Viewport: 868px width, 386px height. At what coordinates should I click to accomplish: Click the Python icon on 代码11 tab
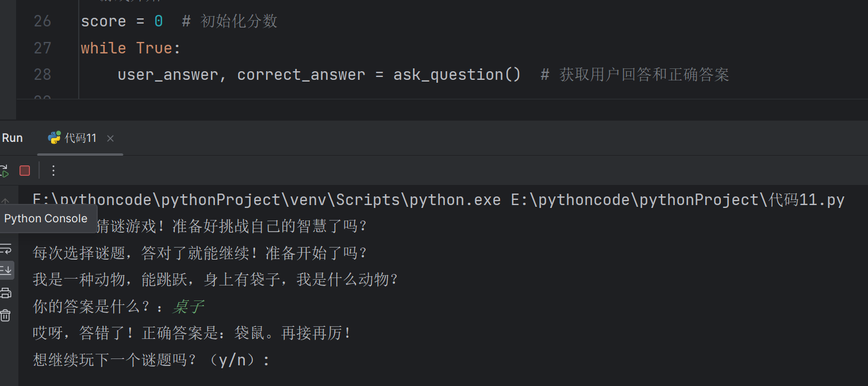click(55, 138)
